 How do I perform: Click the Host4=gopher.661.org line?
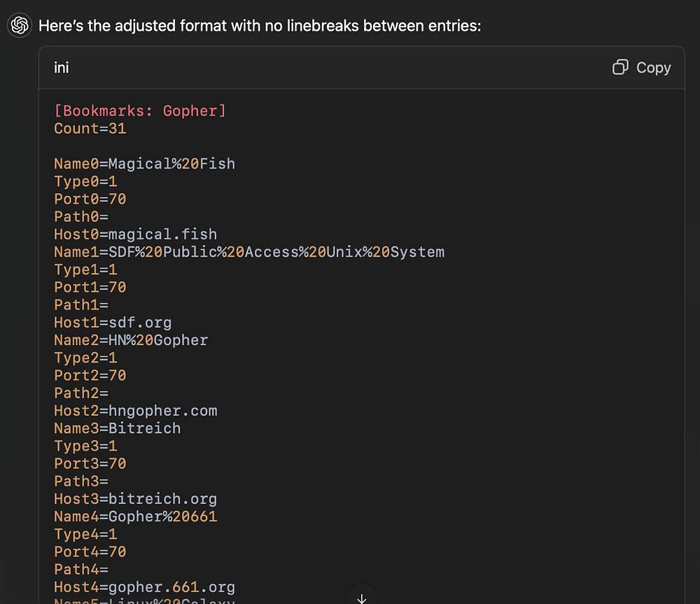pos(145,587)
